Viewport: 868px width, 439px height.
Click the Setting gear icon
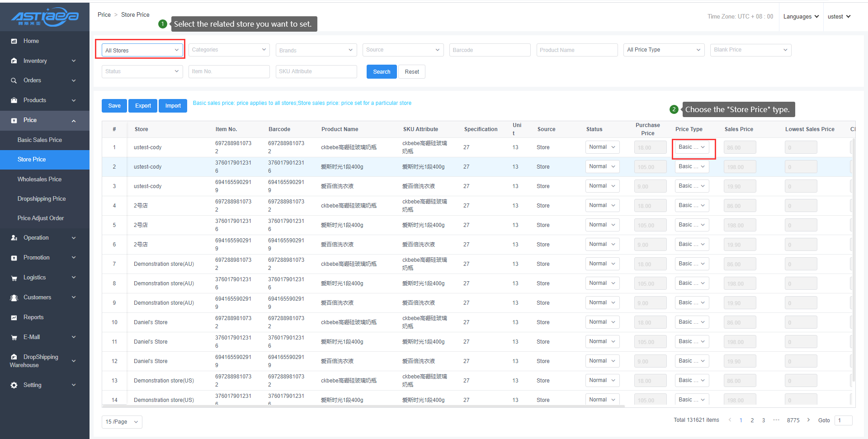(14, 385)
